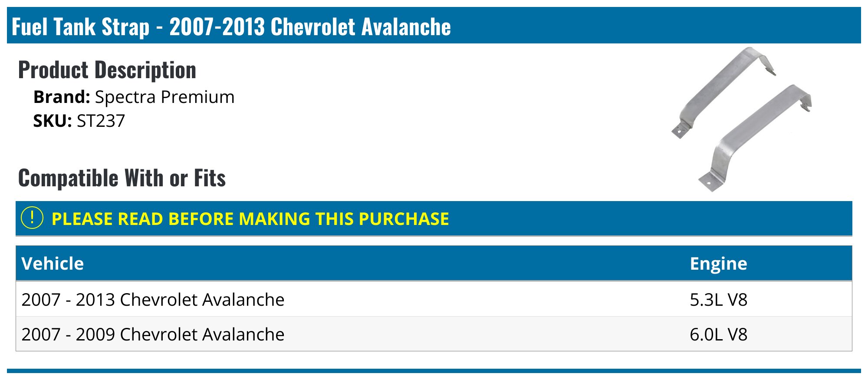The width and height of the screenshot is (868, 380).
Task: Click the Compatible With or Fits heading
Action: [122, 178]
